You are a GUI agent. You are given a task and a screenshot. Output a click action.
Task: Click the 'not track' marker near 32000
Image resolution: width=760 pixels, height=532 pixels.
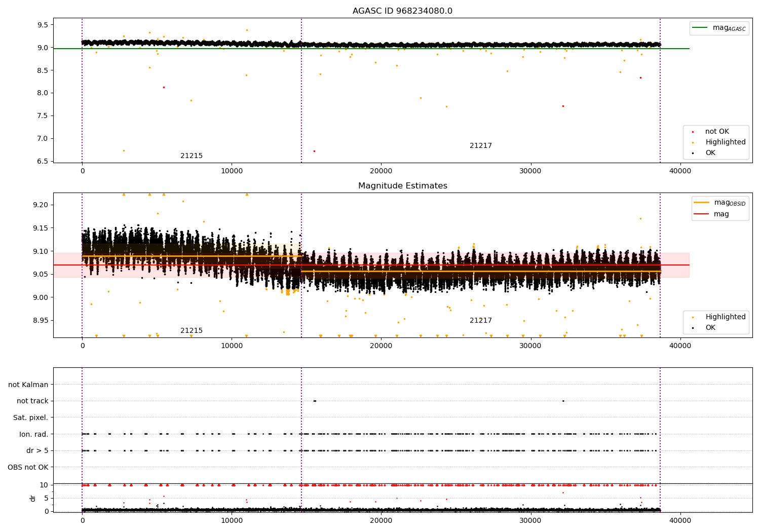click(x=563, y=401)
